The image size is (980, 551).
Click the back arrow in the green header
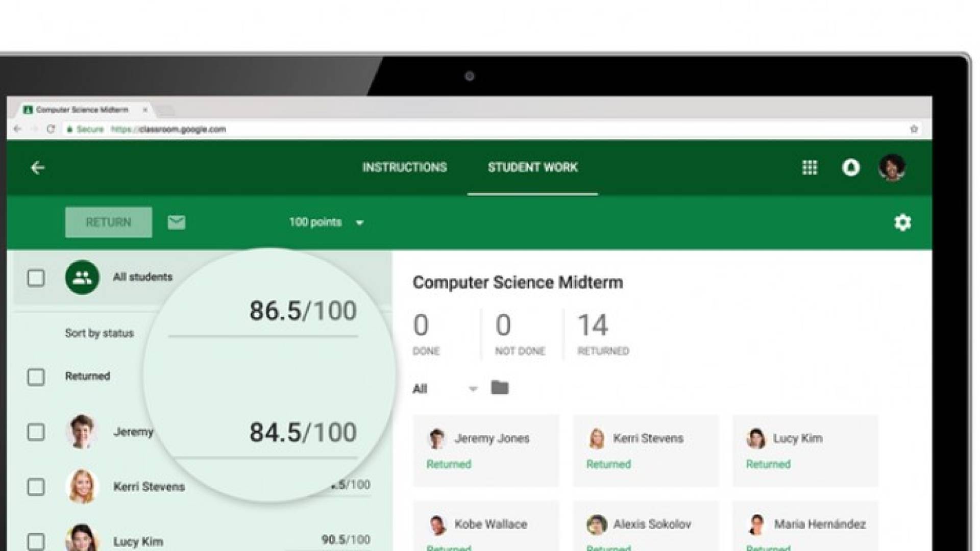point(37,167)
